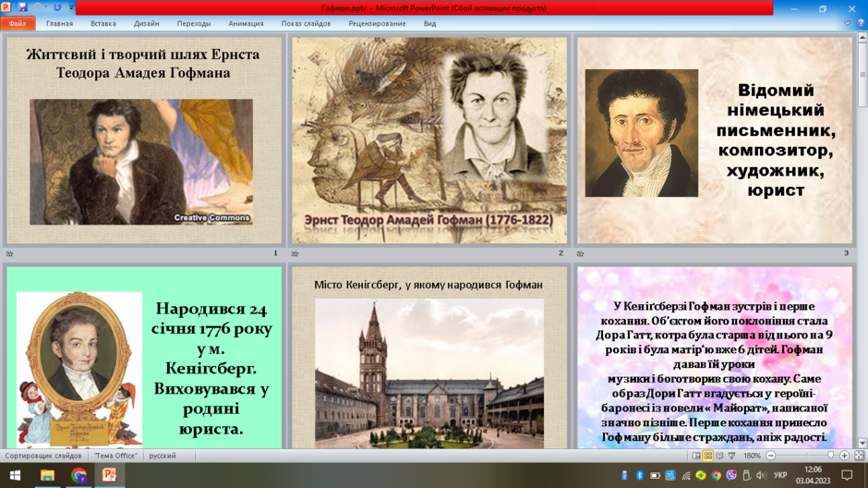Click the Slide Sorter view icon
The height and width of the screenshot is (488, 868).
click(x=708, y=456)
